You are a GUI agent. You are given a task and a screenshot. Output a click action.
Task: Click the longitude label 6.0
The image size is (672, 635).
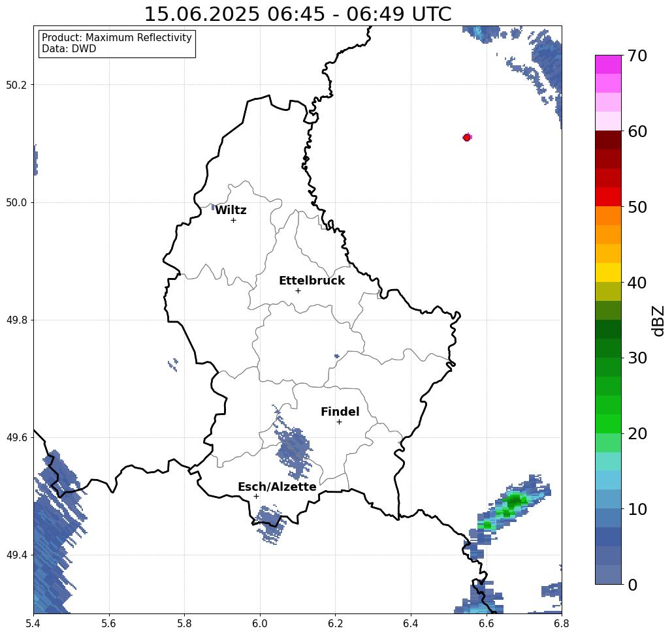(x=260, y=623)
